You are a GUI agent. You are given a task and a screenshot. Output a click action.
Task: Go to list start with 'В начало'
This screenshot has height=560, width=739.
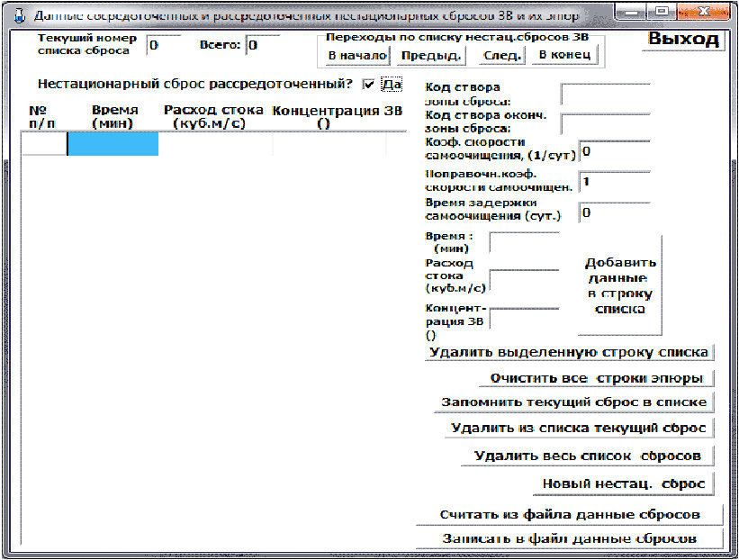(x=357, y=55)
